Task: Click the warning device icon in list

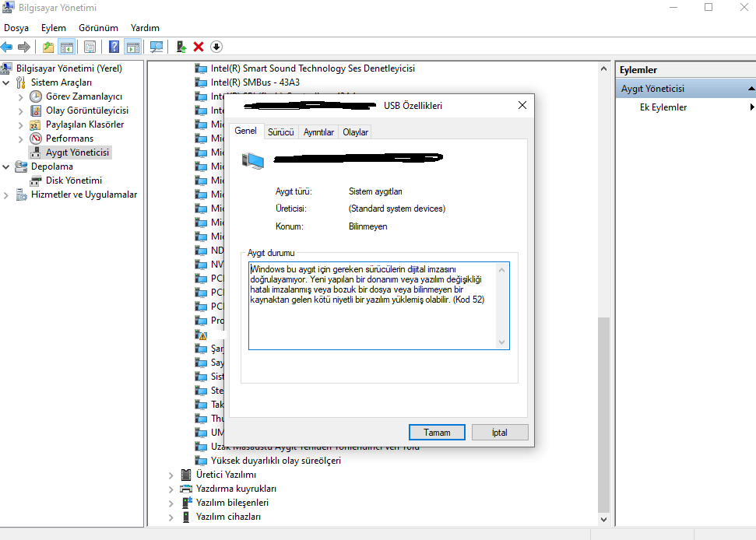Action: (x=201, y=335)
